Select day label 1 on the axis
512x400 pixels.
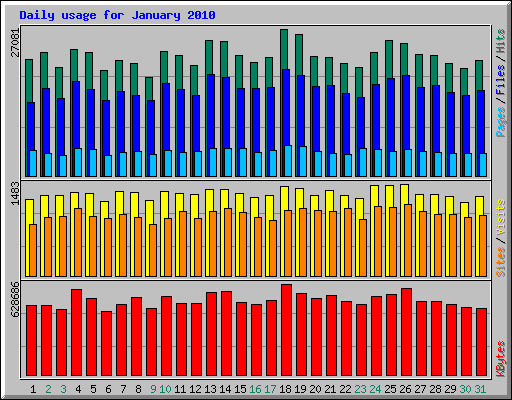(x=33, y=389)
